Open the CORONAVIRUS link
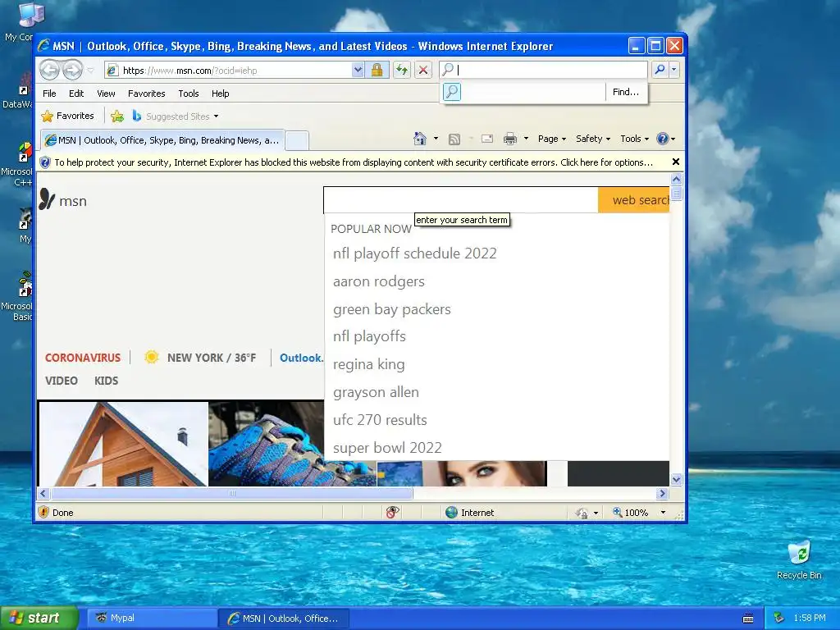The width and height of the screenshot is (840, 630). click(83, 358)
